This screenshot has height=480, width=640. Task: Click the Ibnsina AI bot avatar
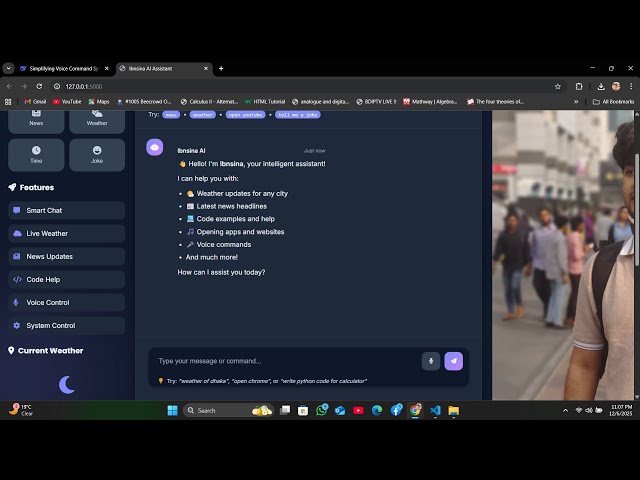coord(155,148)
